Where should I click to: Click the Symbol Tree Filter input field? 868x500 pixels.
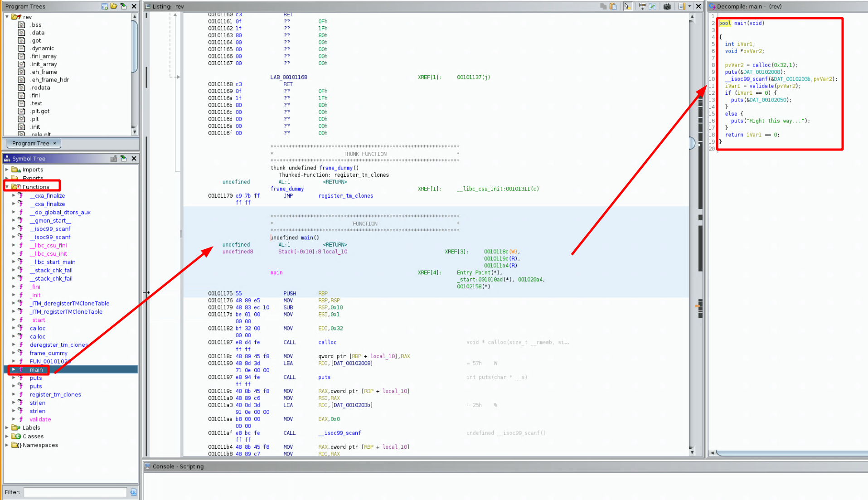(75, 492)
